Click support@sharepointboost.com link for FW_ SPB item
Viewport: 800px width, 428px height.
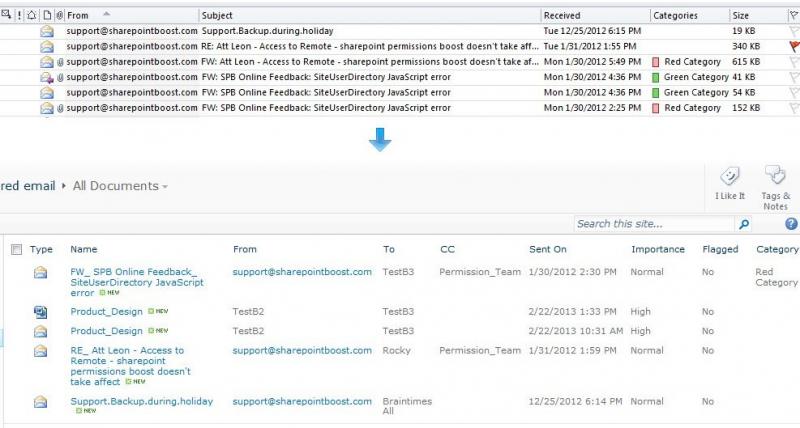click(x=301, y=271)
